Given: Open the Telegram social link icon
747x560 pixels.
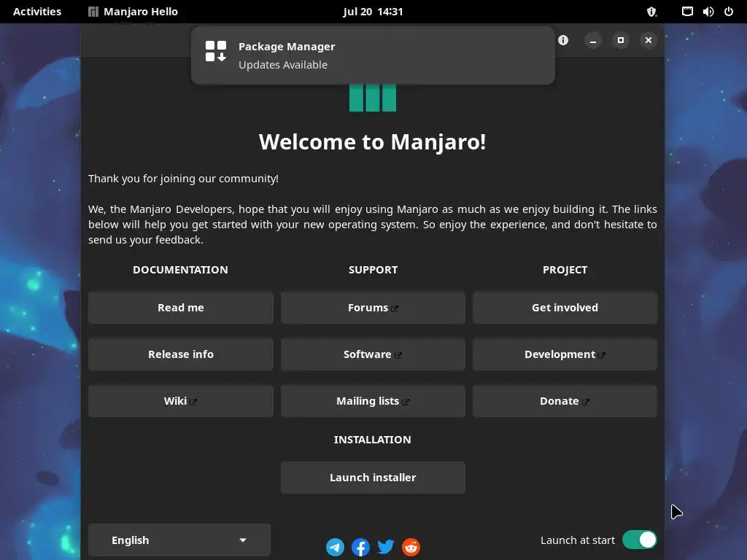Looking at the screenshot, I should click(x=335, y=547).
